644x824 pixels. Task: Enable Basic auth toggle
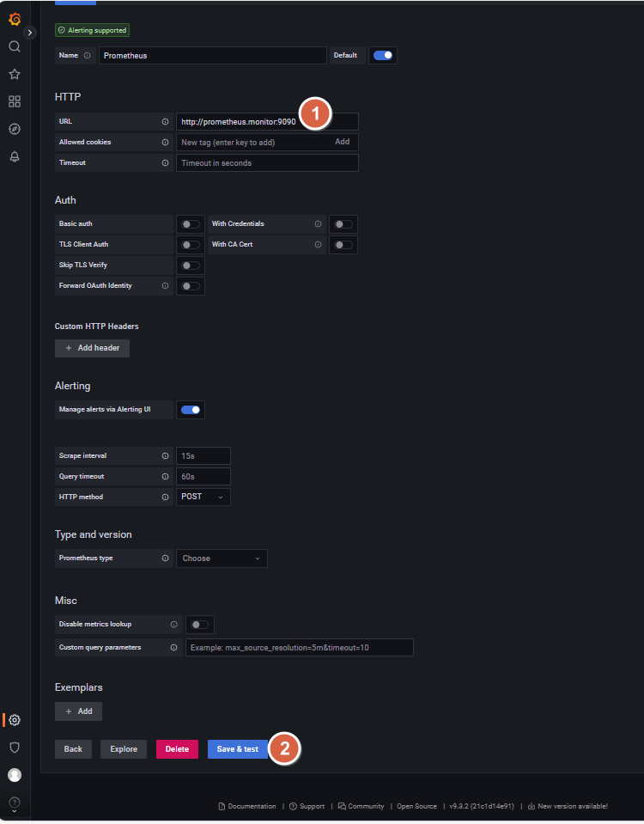pyautogui.click(x=191, y=224)
